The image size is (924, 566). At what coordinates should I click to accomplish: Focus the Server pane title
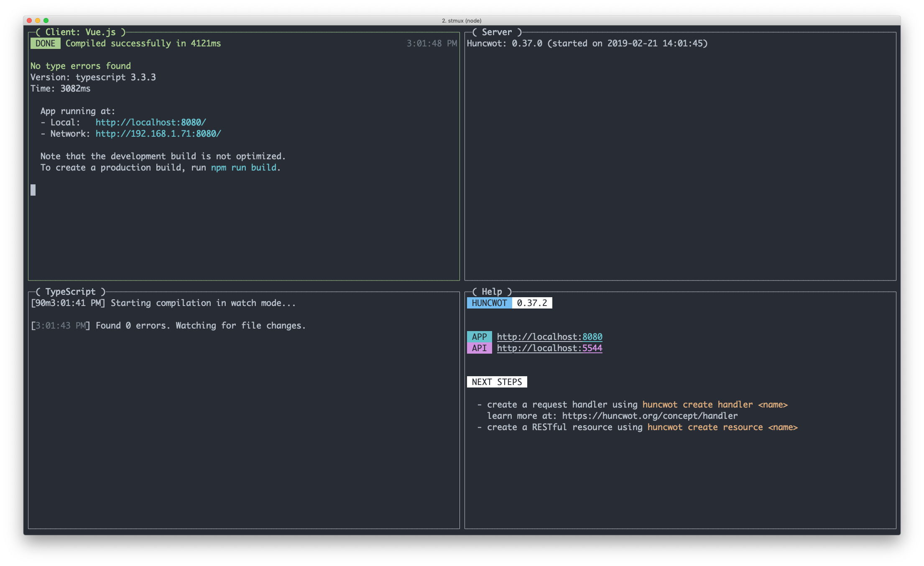pyautogui.click(x=497, y=32)
